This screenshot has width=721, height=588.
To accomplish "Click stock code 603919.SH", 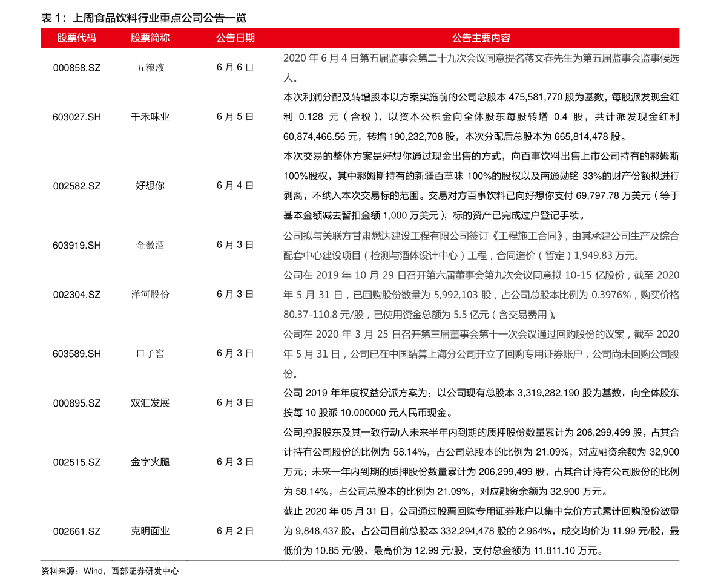I will [x=77, y=246].
